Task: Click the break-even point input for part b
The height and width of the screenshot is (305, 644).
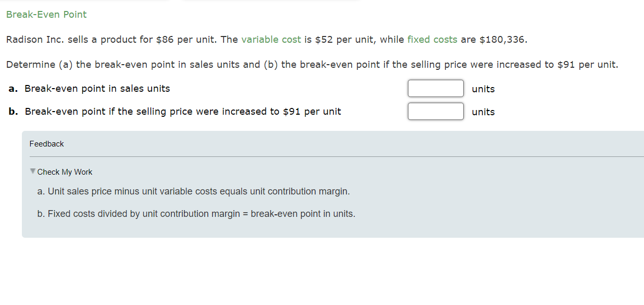Action: [436, 111]
